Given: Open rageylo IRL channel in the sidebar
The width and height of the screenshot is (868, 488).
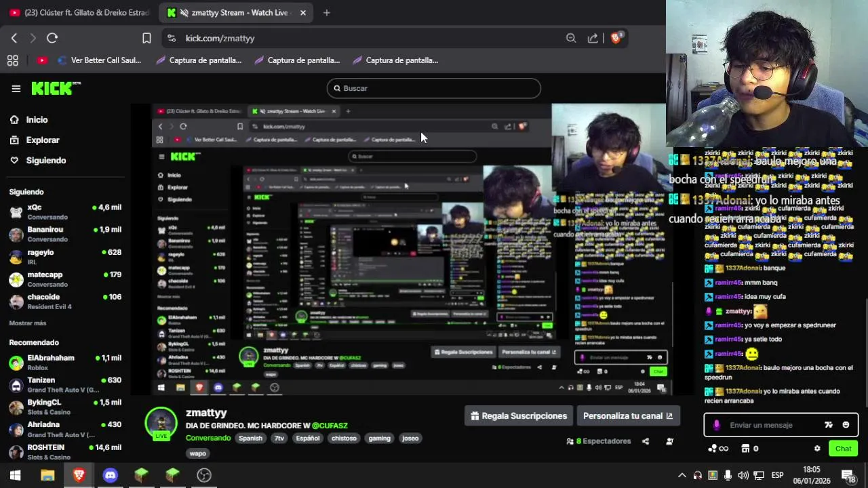Looking at the screenshot, I should 65,256.
